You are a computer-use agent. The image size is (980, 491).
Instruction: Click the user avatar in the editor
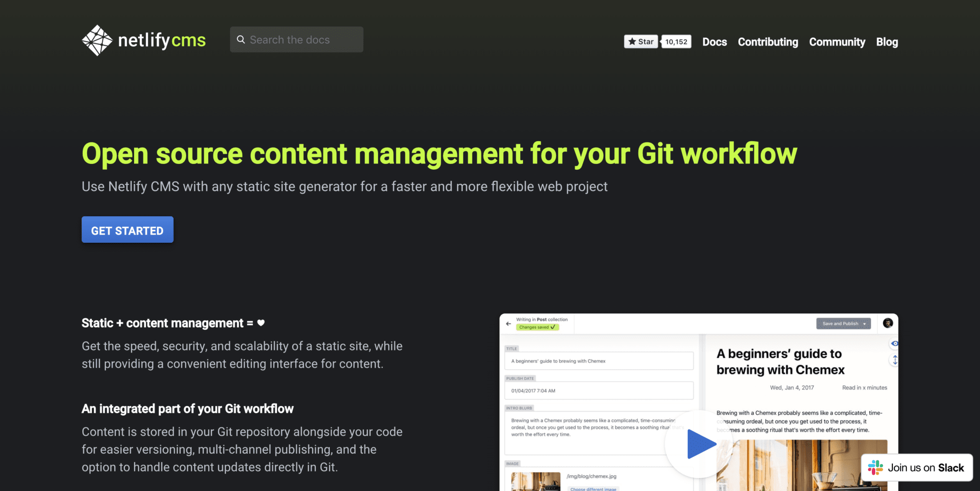pyautogui.click(x=888, y=323)
